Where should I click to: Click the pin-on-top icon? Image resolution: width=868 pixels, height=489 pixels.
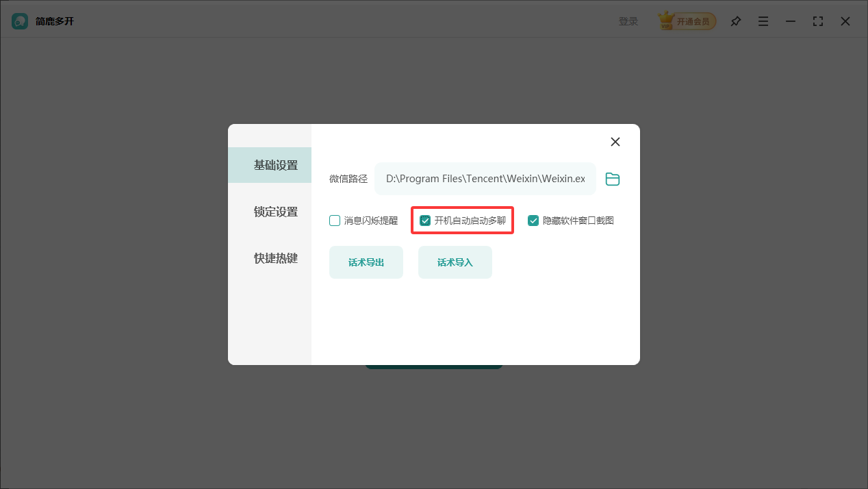[x=735, y=21]
